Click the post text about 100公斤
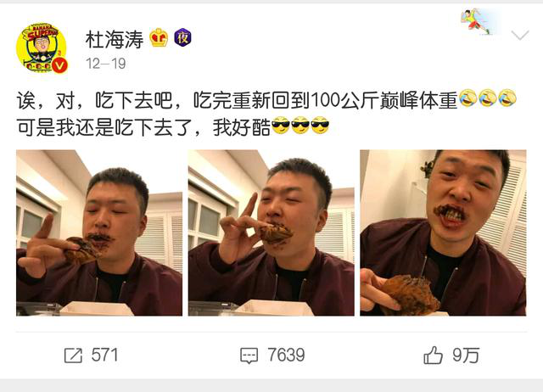 pyautogui.click(x=237, y=100)
